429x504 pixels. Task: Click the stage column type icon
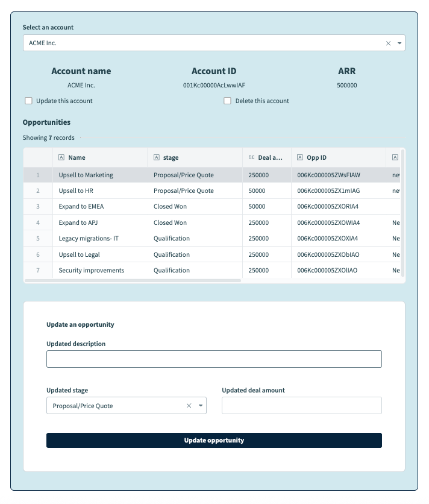(x=157, y=157)
